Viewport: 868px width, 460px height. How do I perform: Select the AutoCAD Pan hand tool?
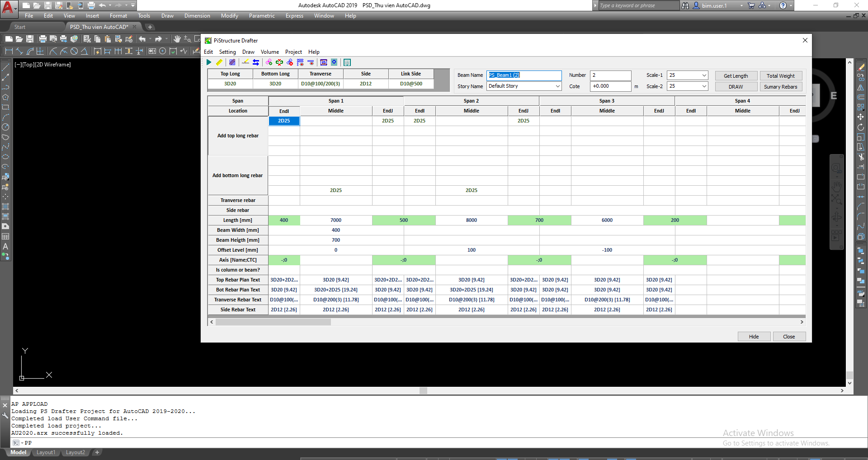pyautogui.click(x=177, y=39)
